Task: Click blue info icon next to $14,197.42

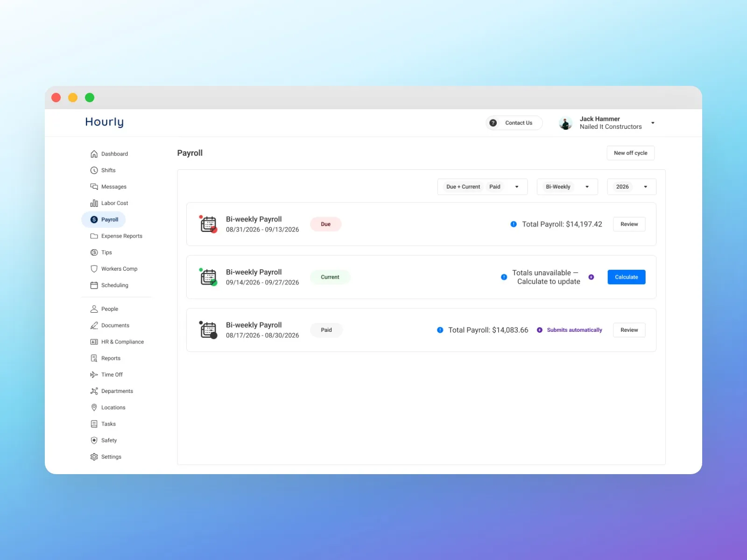Action: point(514,224)
